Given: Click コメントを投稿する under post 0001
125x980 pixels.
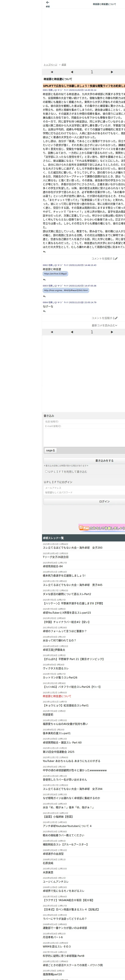Looking at the screenshot, I should tap(104, 259).
